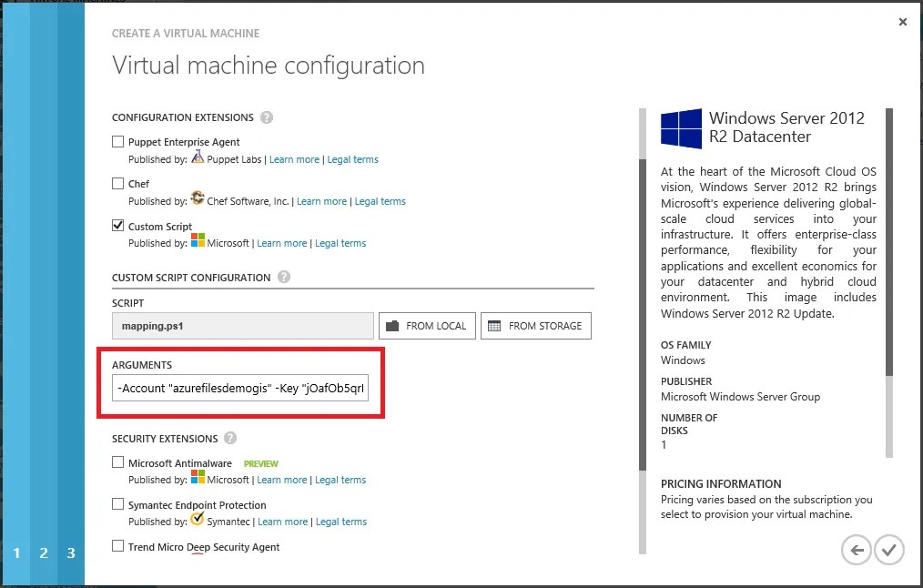Viewport: 923px width, 588px height.
Task: Click the mapping.ps1 script field
Action: click(x=242, y=326)
